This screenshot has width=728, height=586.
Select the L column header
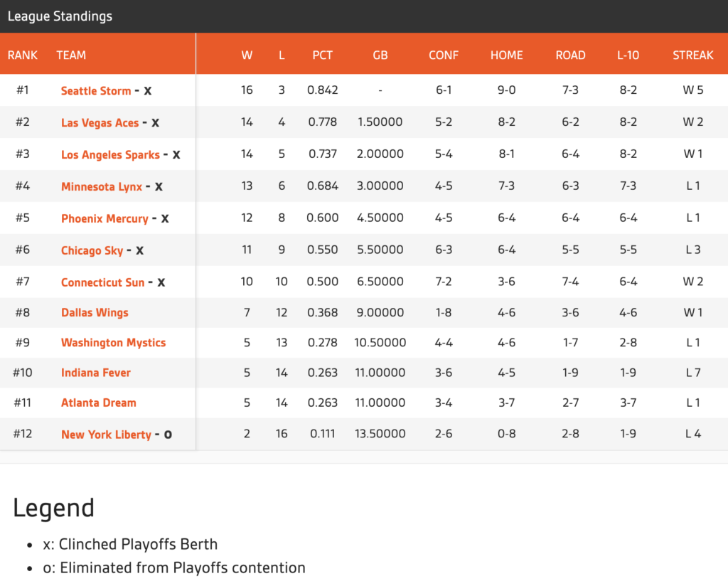click(282, 55)
